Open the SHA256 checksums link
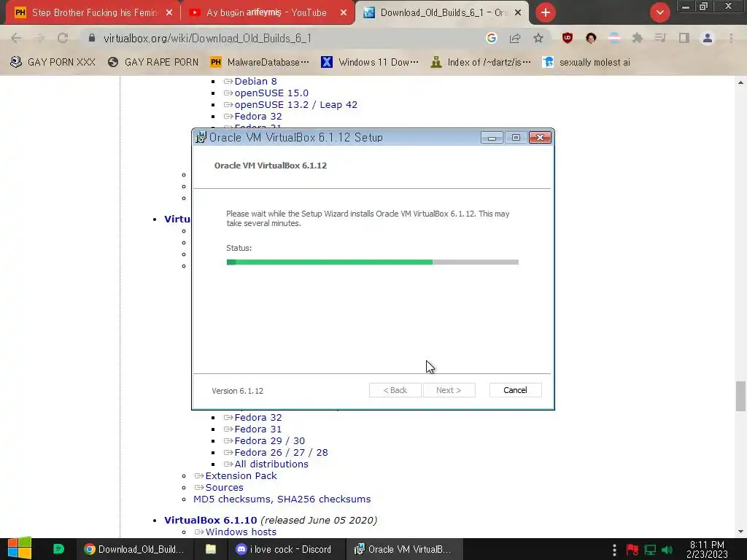The image size is (747, 560). [x=323, y=499]
